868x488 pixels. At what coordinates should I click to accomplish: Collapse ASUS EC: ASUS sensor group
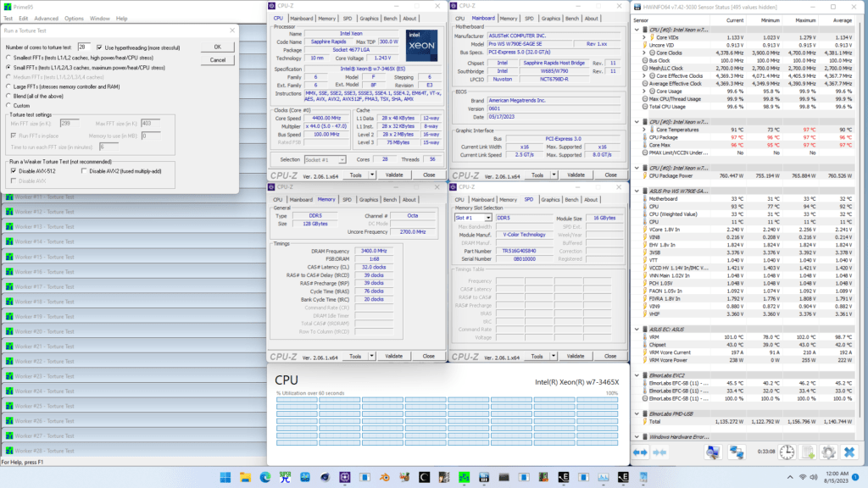coord(637,330)
